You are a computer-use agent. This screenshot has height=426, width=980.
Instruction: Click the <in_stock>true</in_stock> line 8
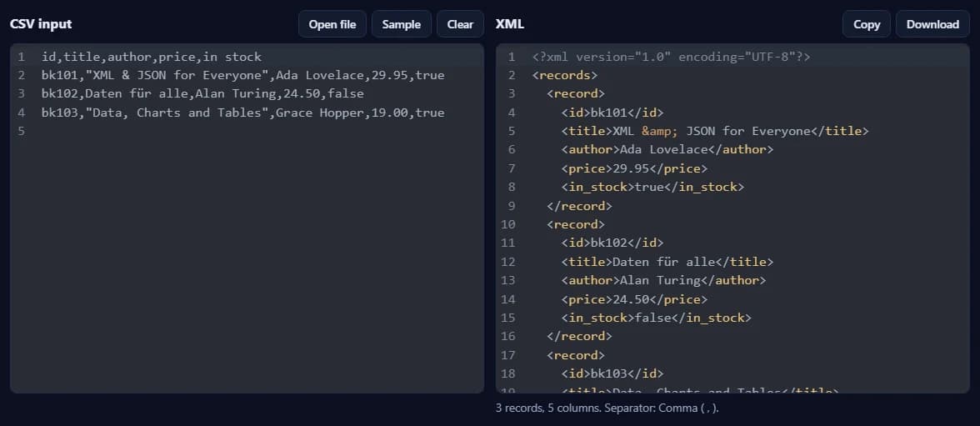(653, 187)
